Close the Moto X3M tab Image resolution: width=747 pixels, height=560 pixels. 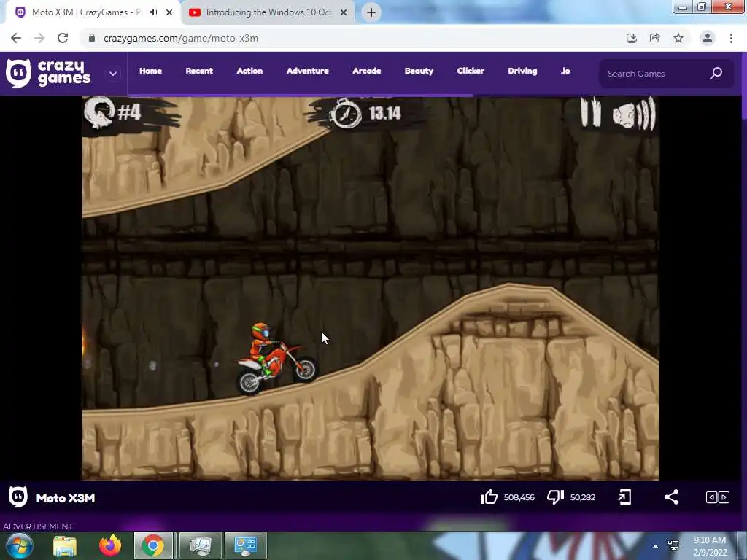pyautogui.click(x=169, y=12)
